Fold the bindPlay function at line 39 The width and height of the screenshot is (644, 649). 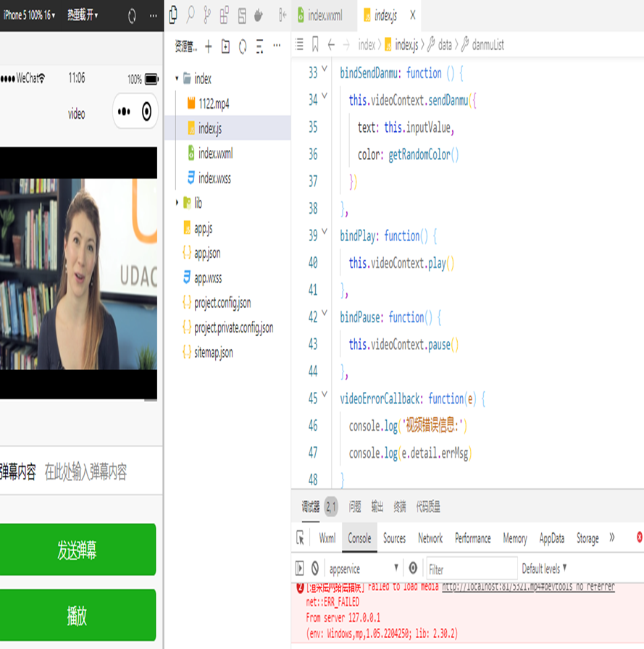tap(325, 231)
